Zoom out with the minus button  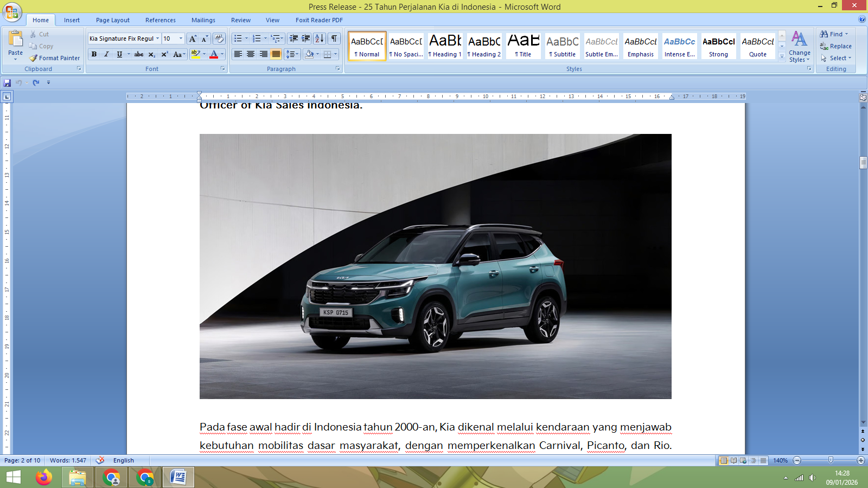pyautogui.click(x=797, y=460)
